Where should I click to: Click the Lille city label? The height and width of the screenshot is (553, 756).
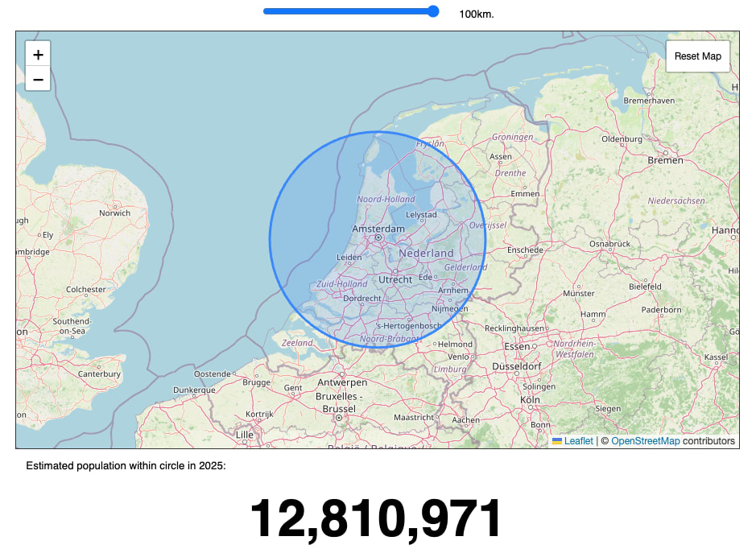coord(245,435)
